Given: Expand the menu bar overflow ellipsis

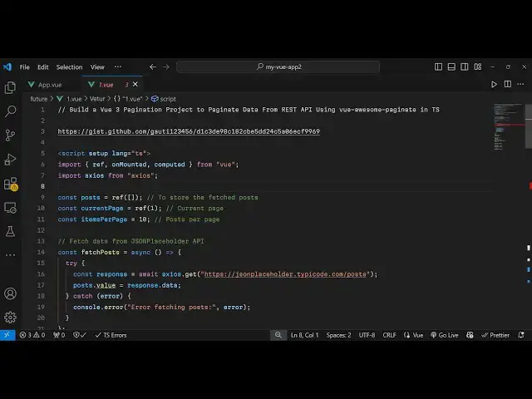Looking at the screenshot, I should pyautogui.click(x=118, y=66).
